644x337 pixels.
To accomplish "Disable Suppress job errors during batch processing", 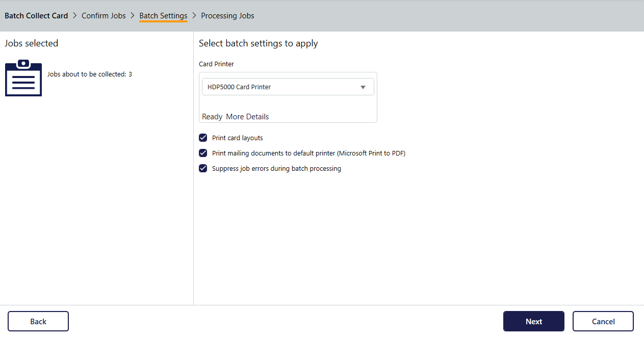I will tap(203, 168).
